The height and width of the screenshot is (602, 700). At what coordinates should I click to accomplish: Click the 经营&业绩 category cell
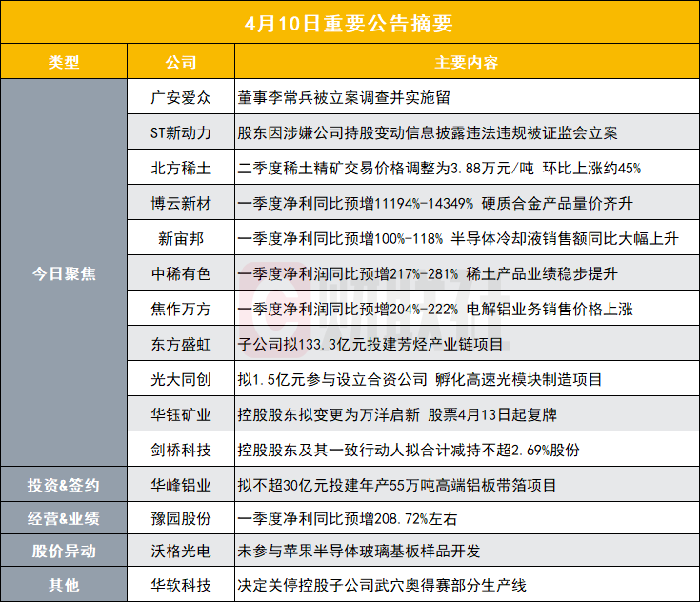[64, 518]
